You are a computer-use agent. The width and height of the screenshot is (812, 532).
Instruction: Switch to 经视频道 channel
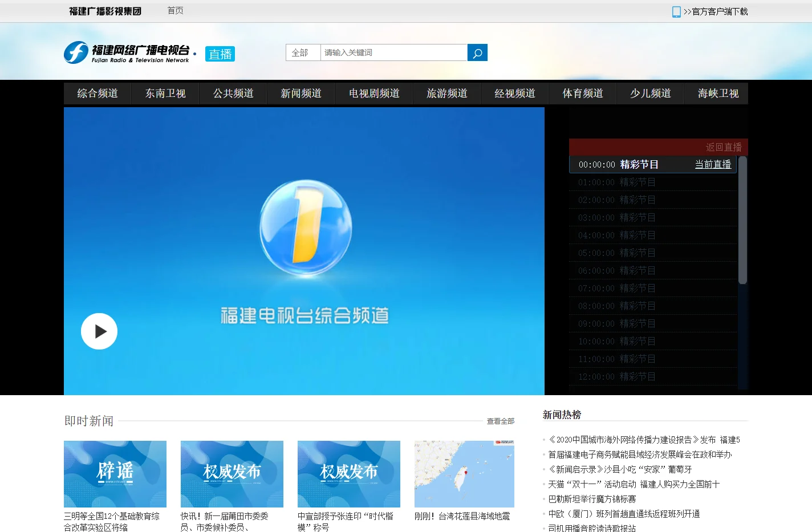[x=515, y=94]
